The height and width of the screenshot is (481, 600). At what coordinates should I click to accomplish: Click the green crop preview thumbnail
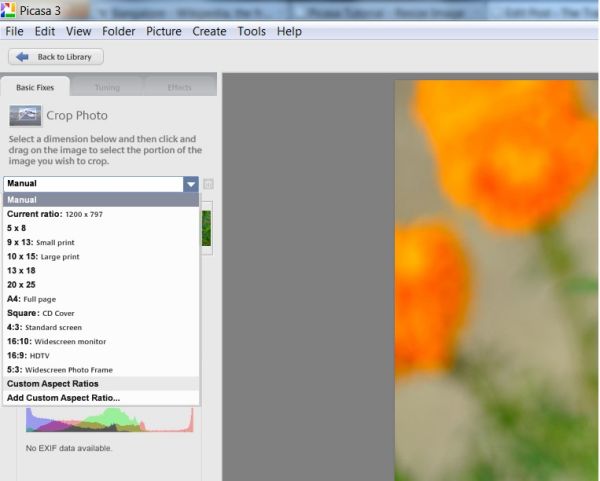coord(206,228)
